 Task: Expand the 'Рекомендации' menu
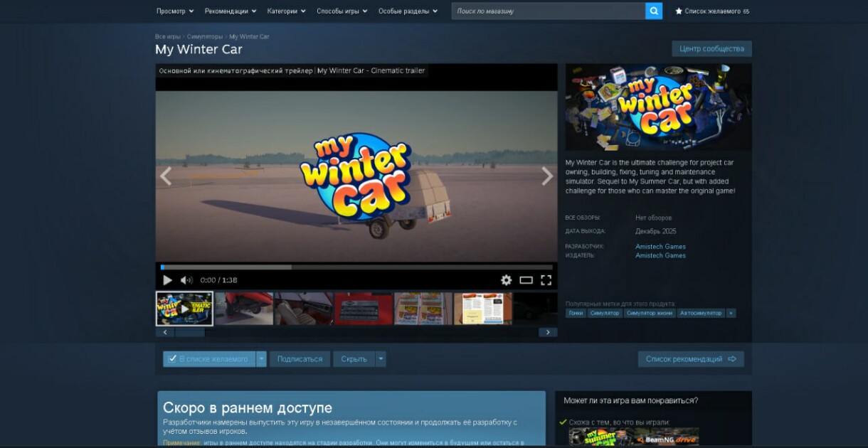[x=231, y=11]
